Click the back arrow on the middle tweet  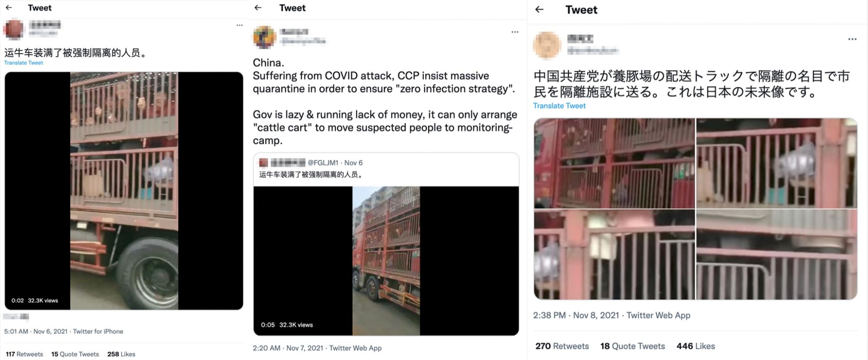coord(258,8)
